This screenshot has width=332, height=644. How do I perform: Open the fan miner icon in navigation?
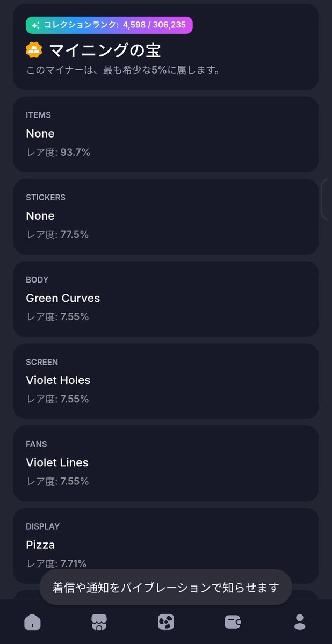pyautogui.click(x=165, y=622)
